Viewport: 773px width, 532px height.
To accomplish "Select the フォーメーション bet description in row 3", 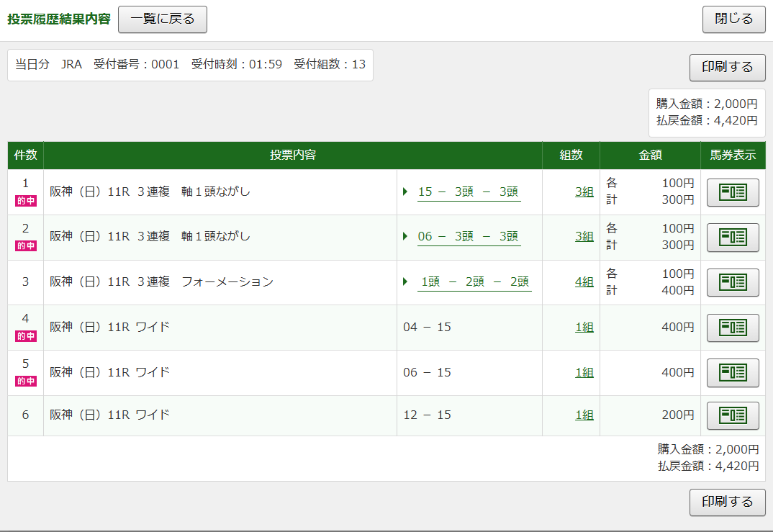I will (162, 282).
